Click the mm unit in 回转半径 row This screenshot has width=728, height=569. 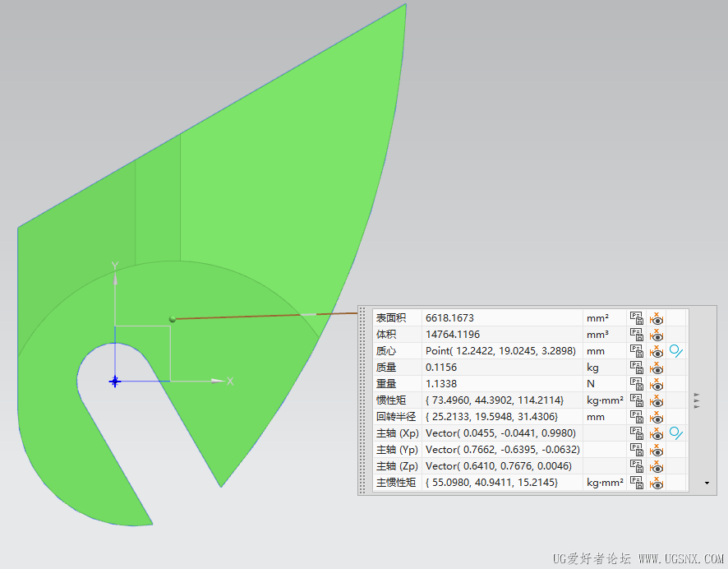click(595, 417)
